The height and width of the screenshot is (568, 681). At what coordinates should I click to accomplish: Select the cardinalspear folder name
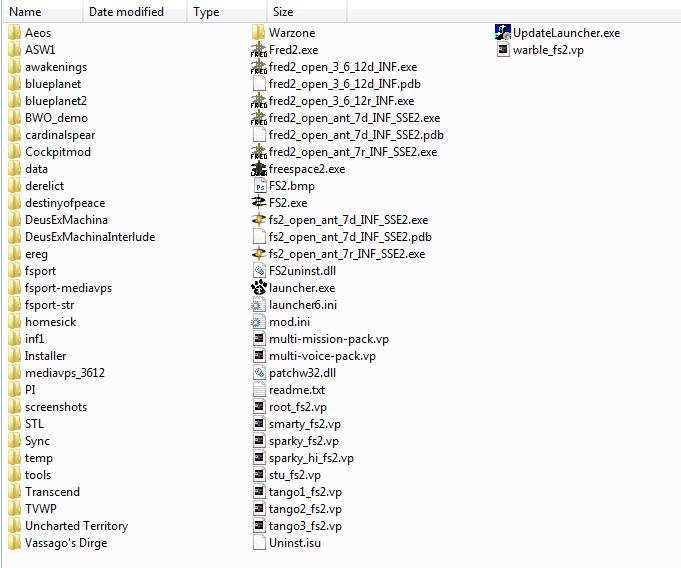click(60, 135)
